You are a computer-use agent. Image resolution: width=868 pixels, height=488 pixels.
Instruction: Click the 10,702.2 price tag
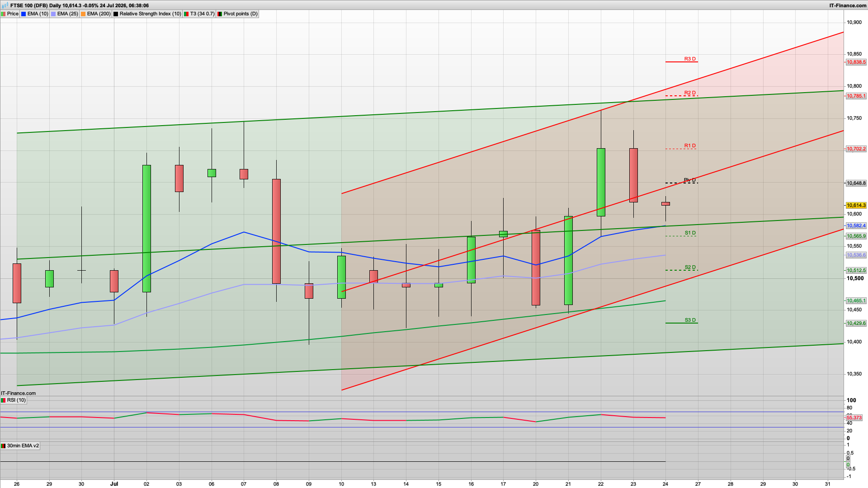tap(856, 149)
